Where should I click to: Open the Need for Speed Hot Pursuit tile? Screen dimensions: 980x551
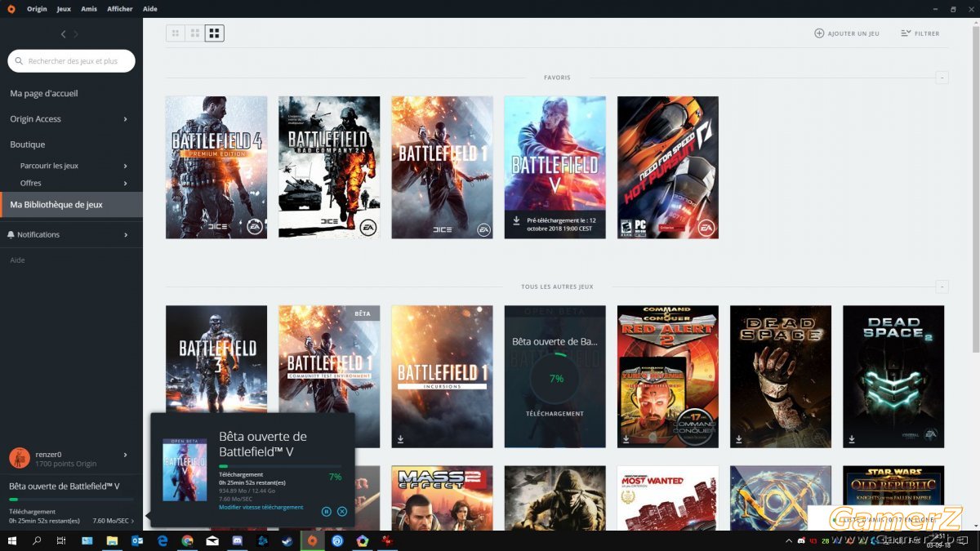(668, 167)
